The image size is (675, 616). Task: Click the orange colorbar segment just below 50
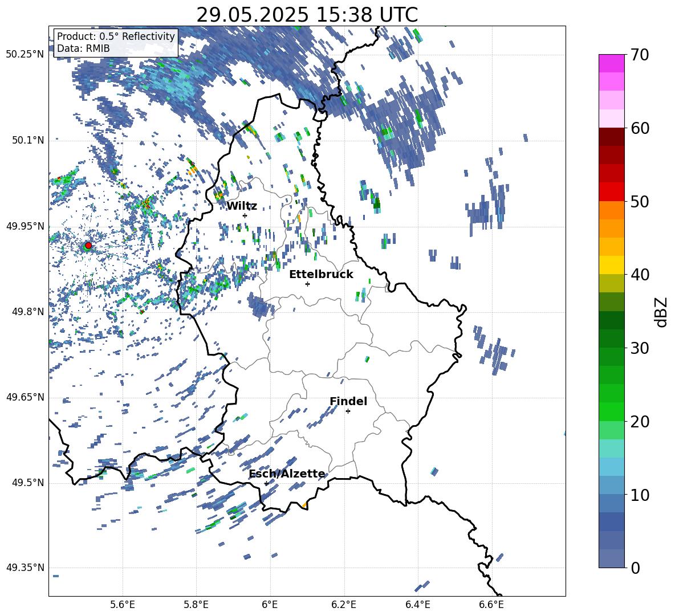point(611,210)
